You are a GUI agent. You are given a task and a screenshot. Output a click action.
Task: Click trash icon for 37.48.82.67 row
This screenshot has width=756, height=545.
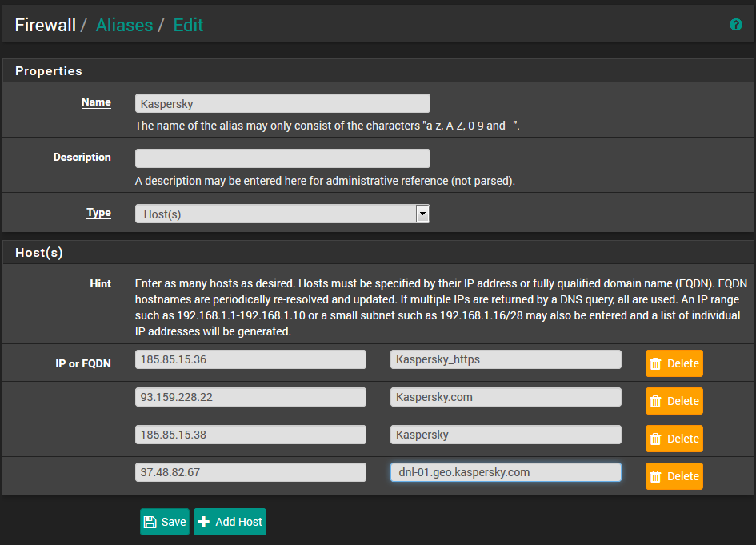click(x=655, y=476)
